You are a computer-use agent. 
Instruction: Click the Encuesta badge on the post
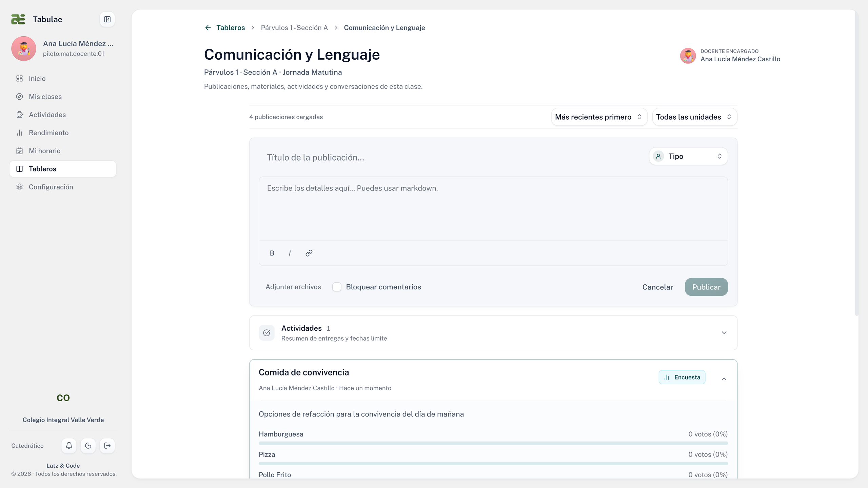pyautogui.click(x=682, y=377)
